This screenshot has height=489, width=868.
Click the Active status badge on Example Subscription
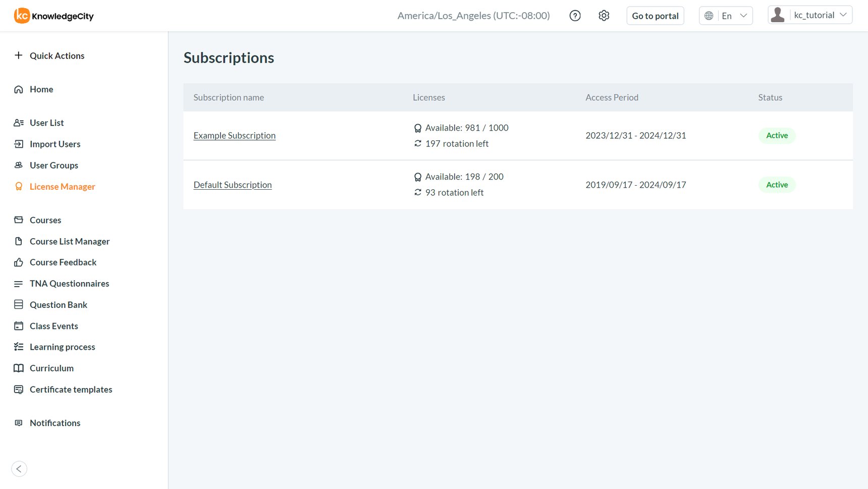click(x=777, y=135)
